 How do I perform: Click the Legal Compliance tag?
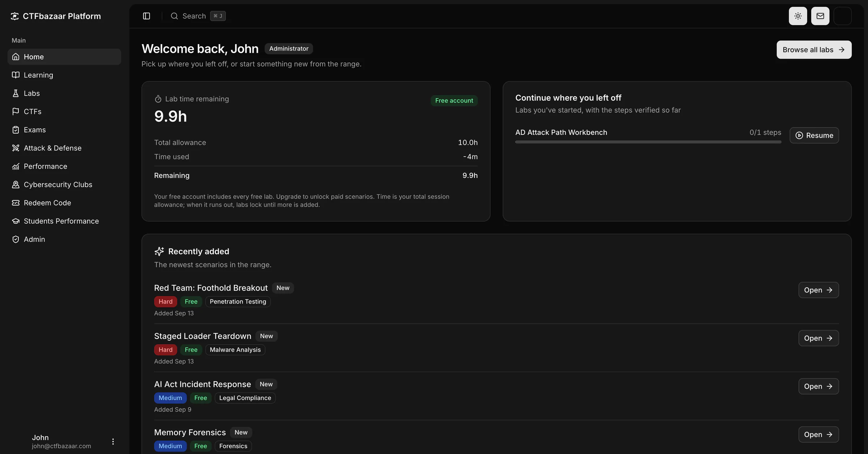point(245,398)
